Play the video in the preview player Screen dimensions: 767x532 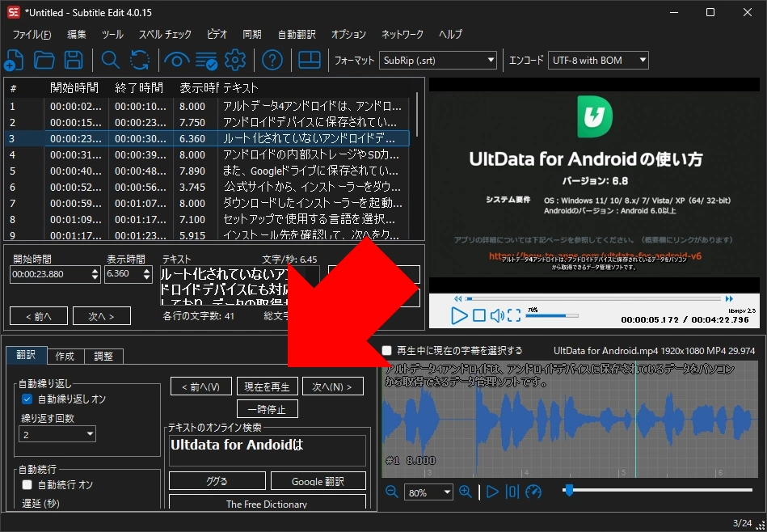coord(459,315)
